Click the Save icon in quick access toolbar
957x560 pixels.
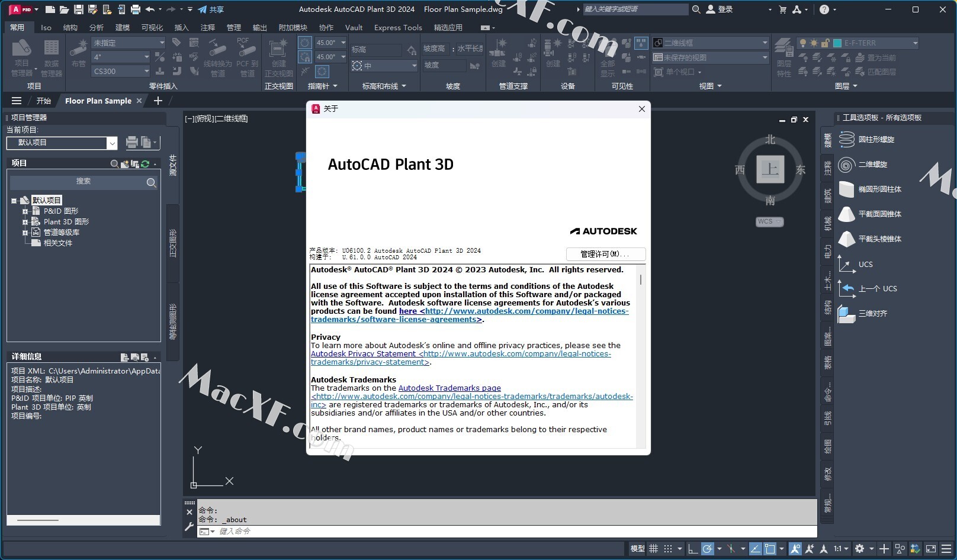(78, 9)
